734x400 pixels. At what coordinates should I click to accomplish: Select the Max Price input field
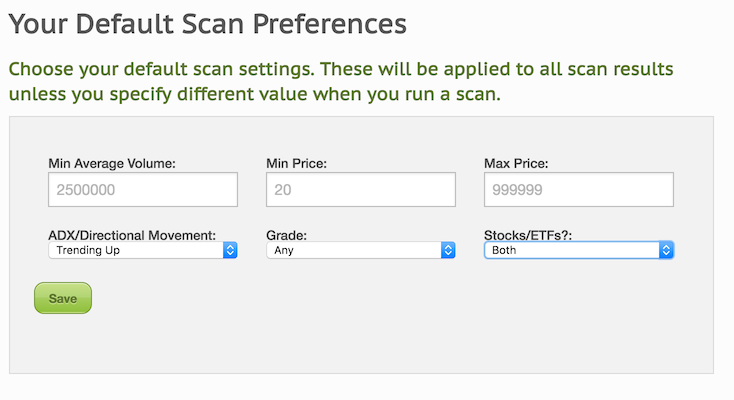(579, 189)
